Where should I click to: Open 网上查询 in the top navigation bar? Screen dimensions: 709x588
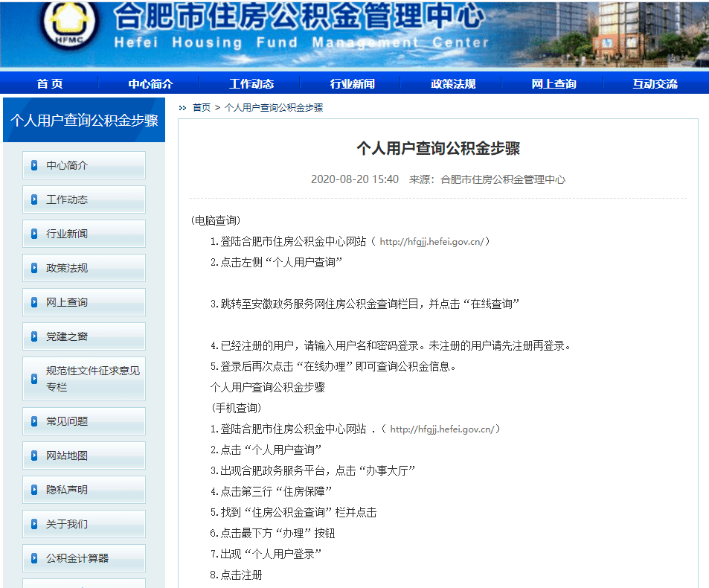click(x=554, y=83)
